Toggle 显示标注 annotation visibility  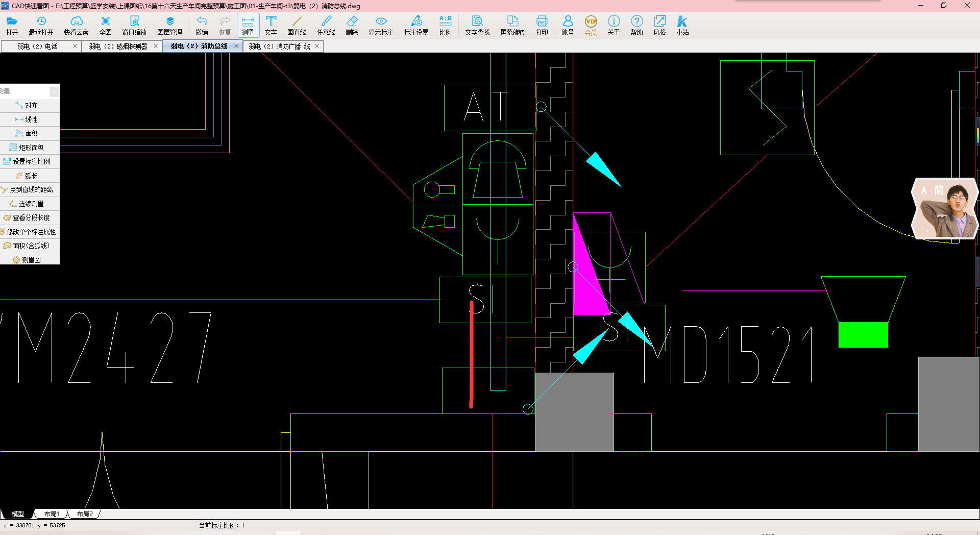pos(381,25)
